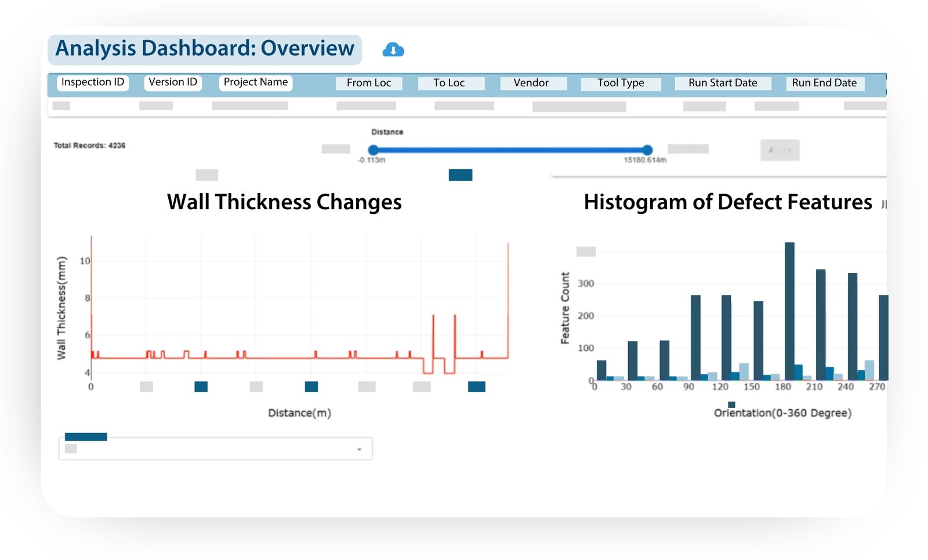Click the To Loc column header

449,83
